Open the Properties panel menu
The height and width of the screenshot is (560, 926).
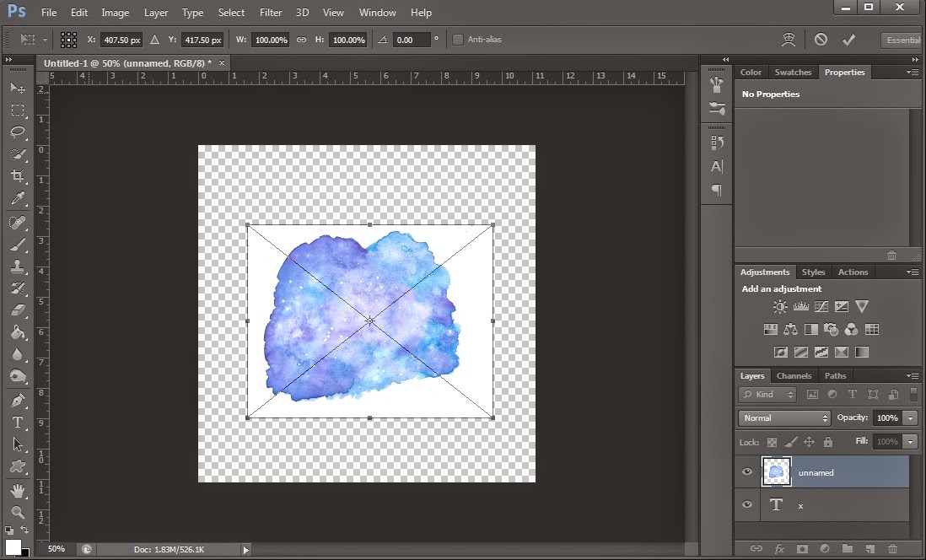pyautogui.click(x=913, y=72)
